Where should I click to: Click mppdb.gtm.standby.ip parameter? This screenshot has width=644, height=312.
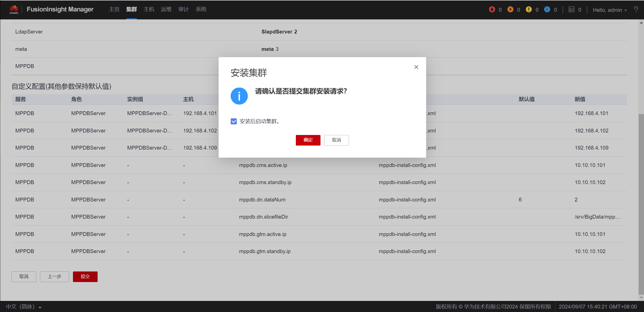(x=265, y=251)
